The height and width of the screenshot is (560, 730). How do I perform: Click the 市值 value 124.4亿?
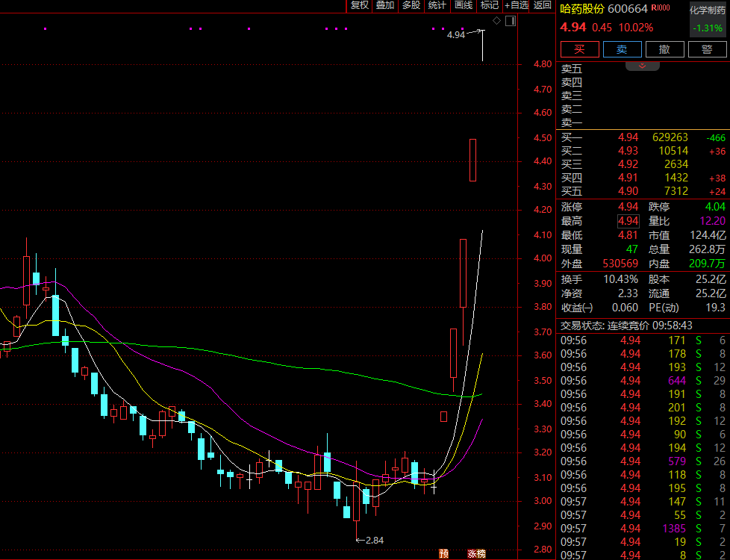(708, 235)
